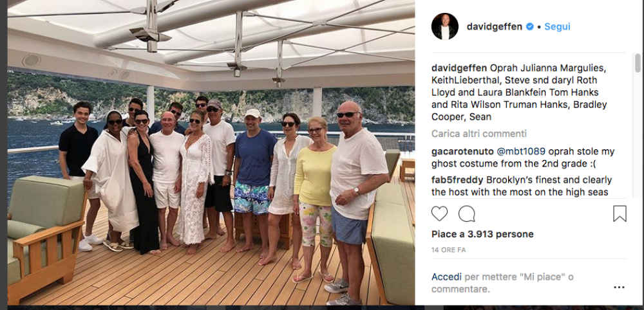
Task: Open the three-dot more options menu
Action: pos(619,287)
